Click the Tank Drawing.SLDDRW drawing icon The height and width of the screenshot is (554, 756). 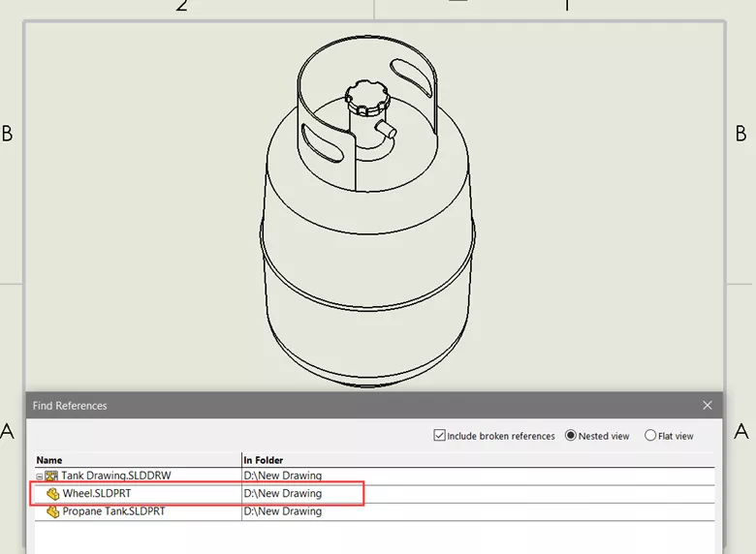pyautogui.click(x=51, y=476)
